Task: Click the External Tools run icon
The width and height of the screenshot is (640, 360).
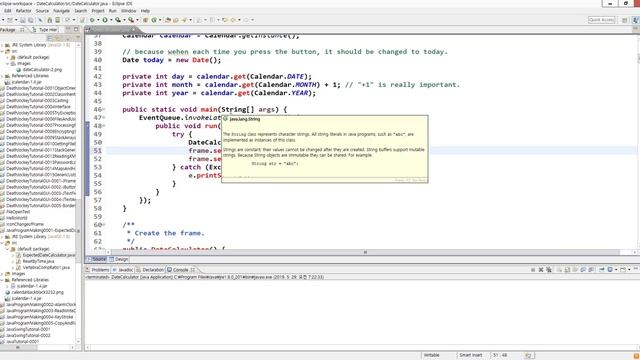Action: pos(131,20)
